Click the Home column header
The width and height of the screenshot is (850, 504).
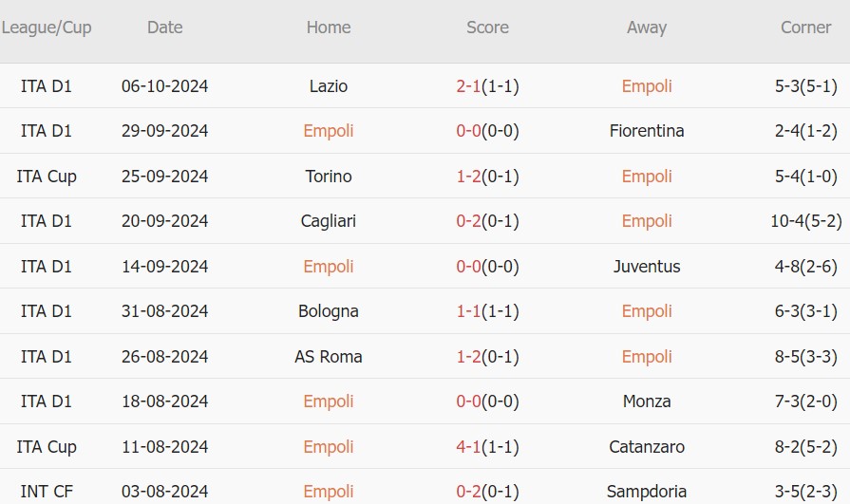[x=329, y=28]
